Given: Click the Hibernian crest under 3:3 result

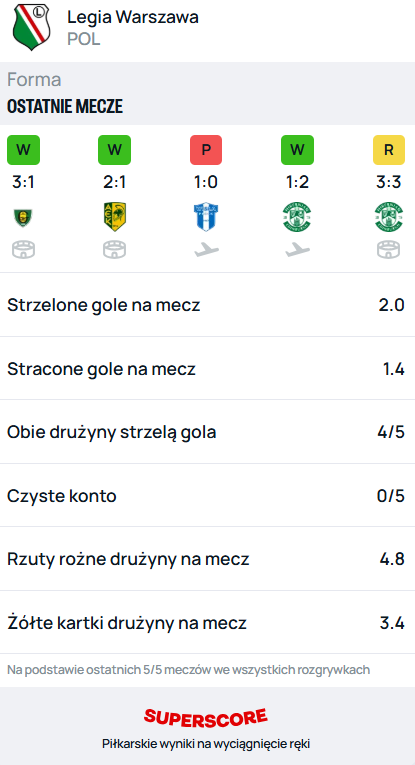Looking at the screenshot, I should [x=389, y=217].
